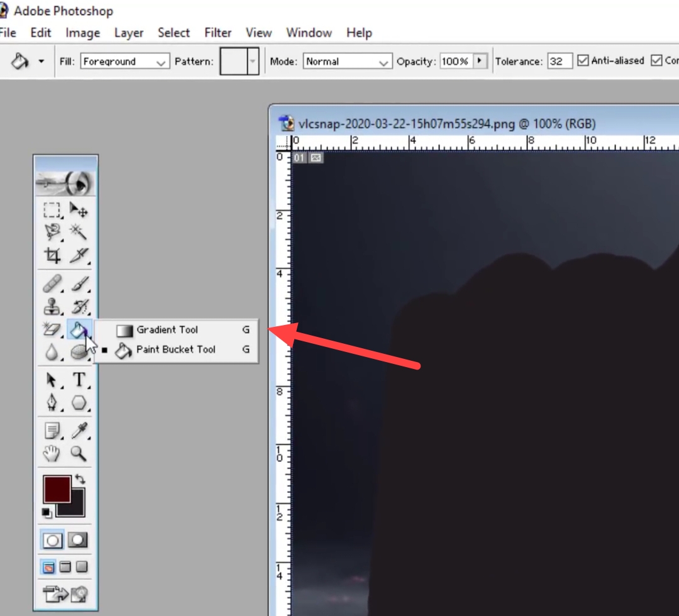679x616 pixels.
Task: Choose Full Screen mode
Action: coord(81,566)
